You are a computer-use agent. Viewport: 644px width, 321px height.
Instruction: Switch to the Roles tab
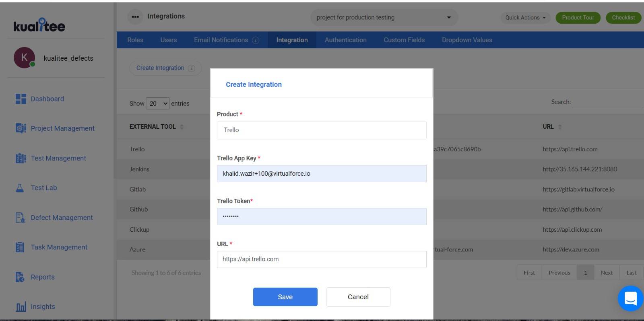[135, 40]
